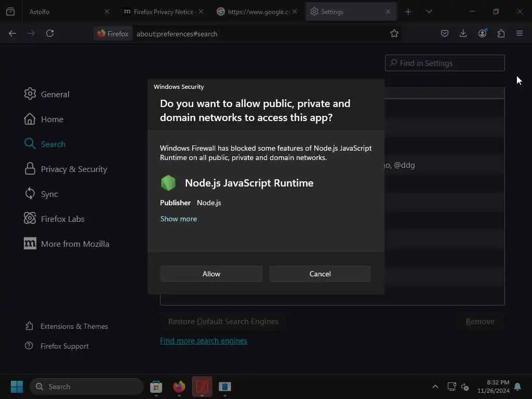Click Restore Default Search Engines button
Viewport: 532px width, 399px height.
click(x=223, y=321)
